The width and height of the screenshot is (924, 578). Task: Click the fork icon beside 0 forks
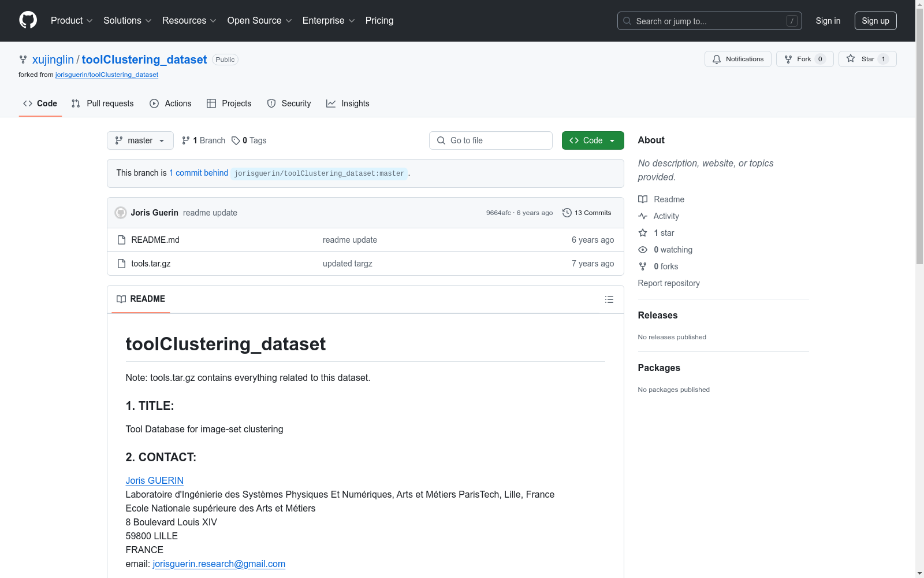click(x=643, y=266)
